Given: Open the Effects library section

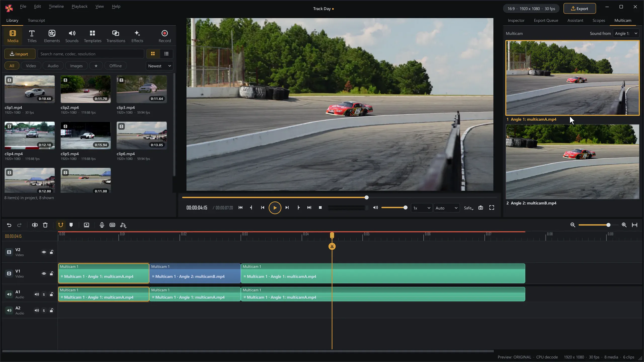Looking at the screenshot, I should [137, 36].
